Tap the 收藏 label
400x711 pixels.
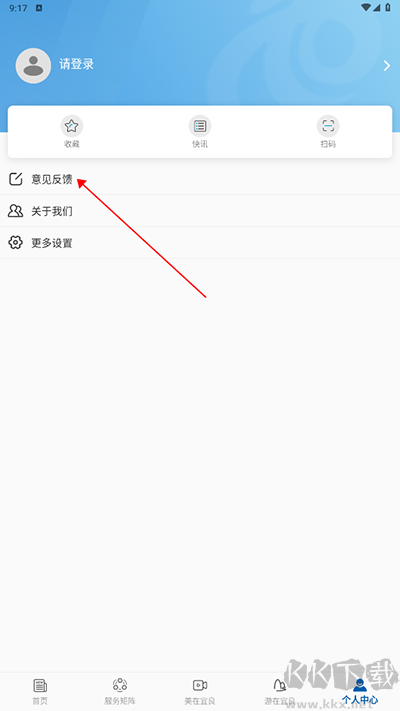[x=72, y=144]
